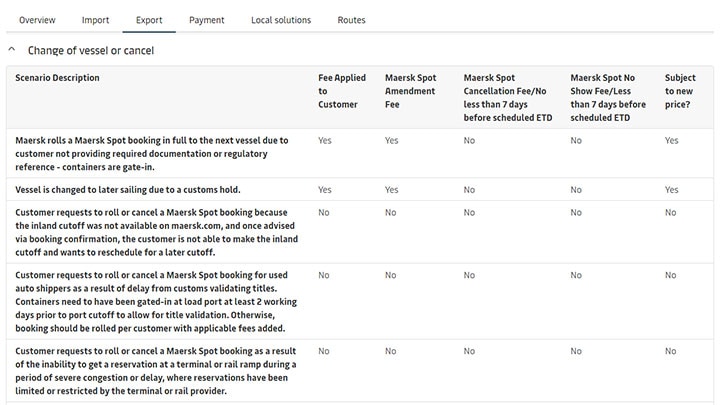This screenshot has height=405, width=720.
Task: Click the Scenario Description column header
Action: (x=57, y=78)
